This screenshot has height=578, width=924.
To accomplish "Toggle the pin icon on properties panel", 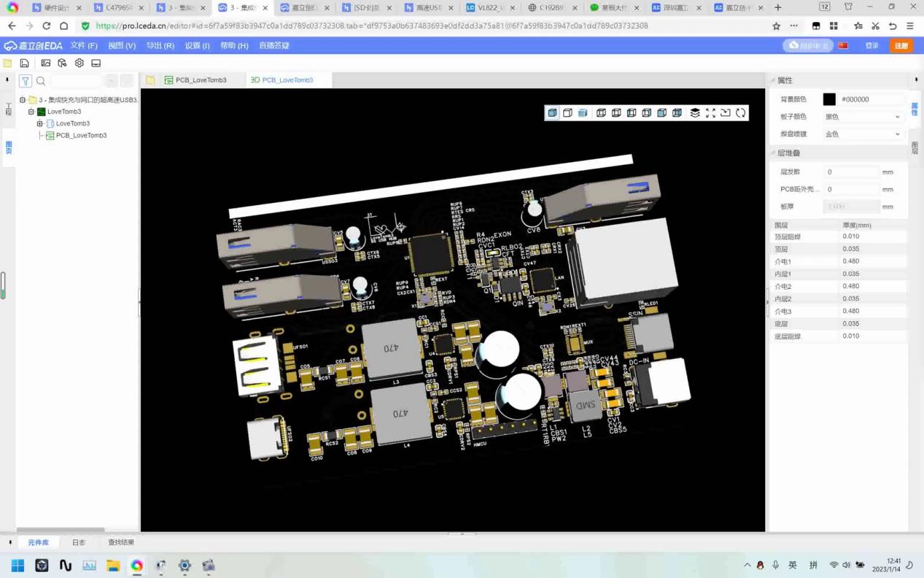I will pos(916,80).
